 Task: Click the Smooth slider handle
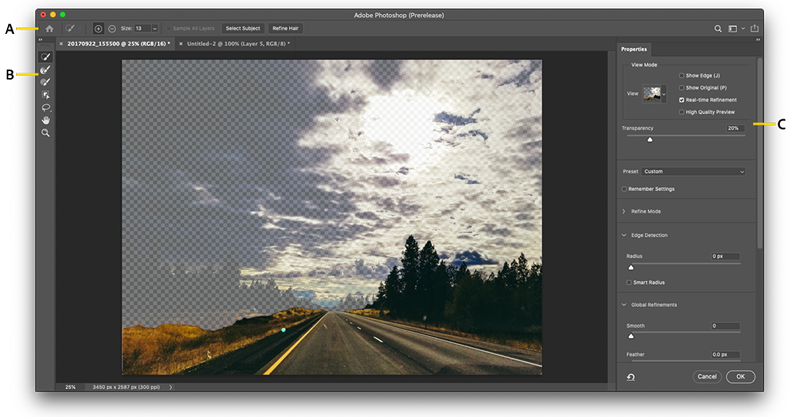click(x=631, y=336)
